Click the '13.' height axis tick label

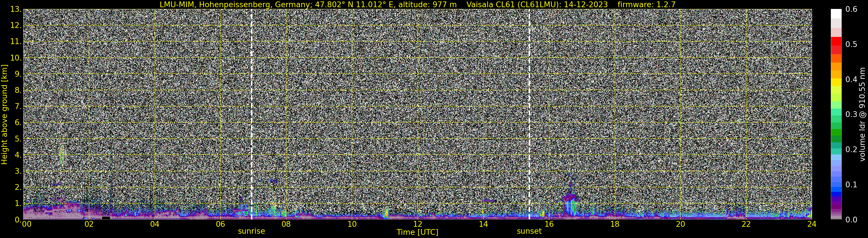point(16,10)
